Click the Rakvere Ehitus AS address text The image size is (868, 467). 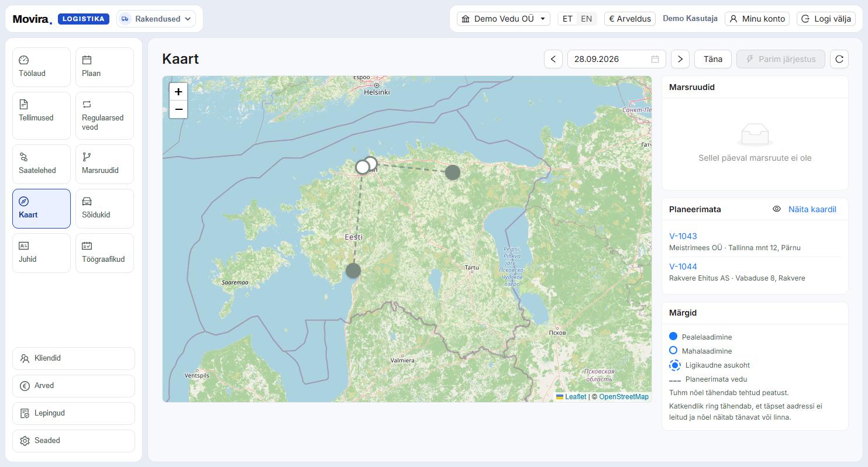[737, 278]
